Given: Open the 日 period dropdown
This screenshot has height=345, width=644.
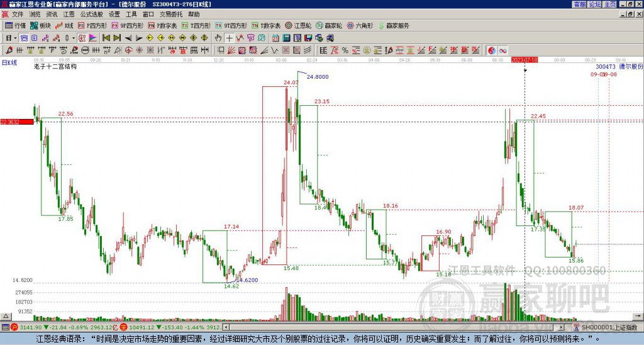Looking at the screenshot, I should 11,38.
